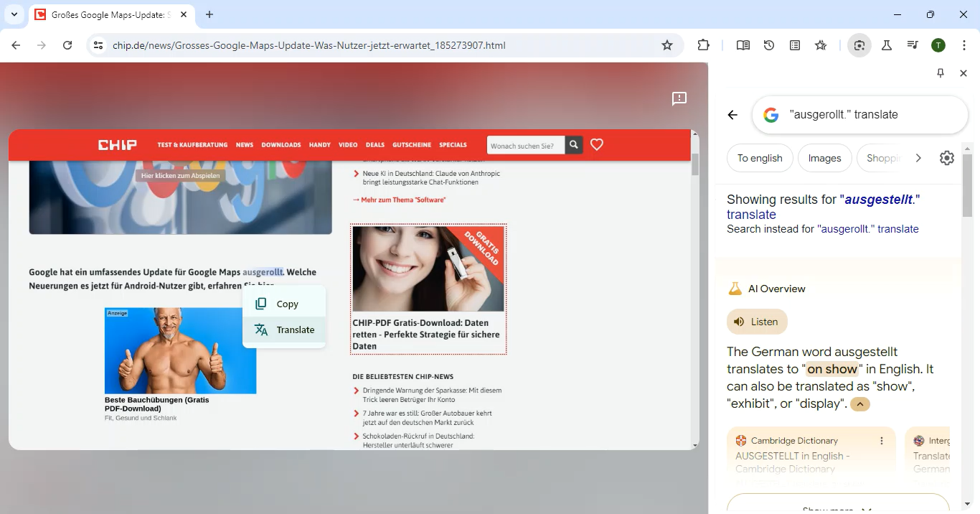
Task: Select the Shopping filter chip
Action: [x=881, y=158]
